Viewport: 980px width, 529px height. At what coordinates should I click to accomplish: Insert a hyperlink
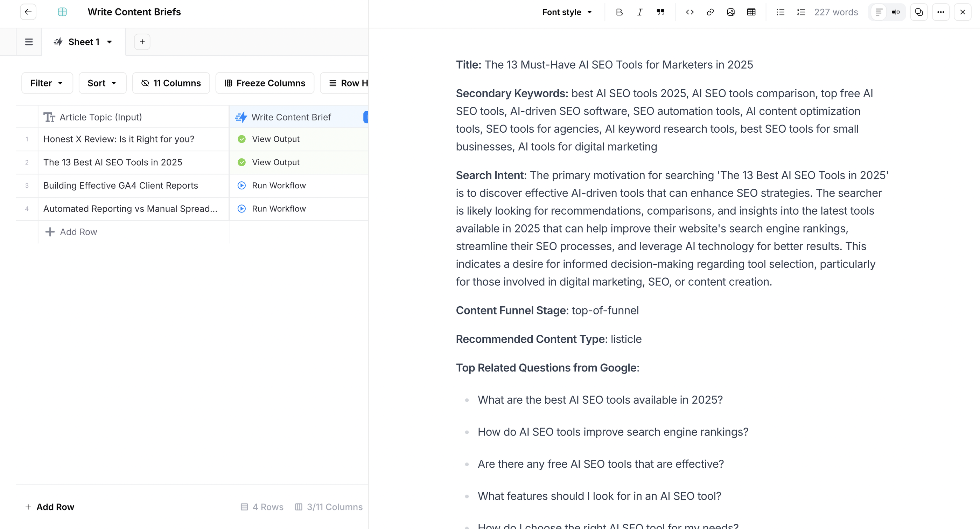pyautogui.click(x=710, y=12)
